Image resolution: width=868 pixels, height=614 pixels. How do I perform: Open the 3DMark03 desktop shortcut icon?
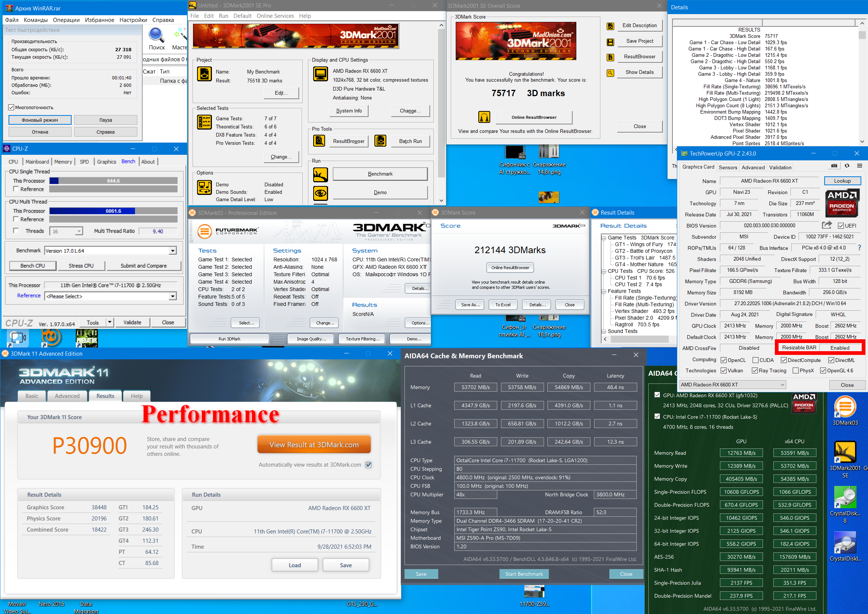click(845, 407)
